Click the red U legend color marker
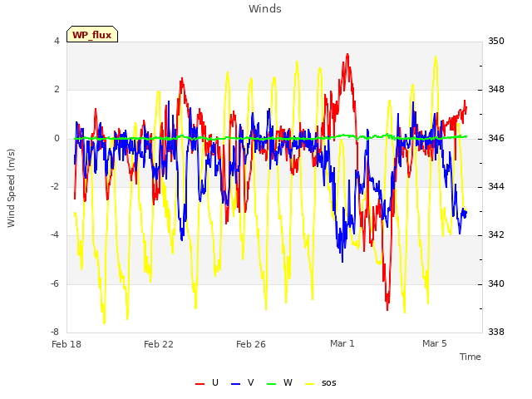This screenshot has height=399, width=532. (199, 384)
